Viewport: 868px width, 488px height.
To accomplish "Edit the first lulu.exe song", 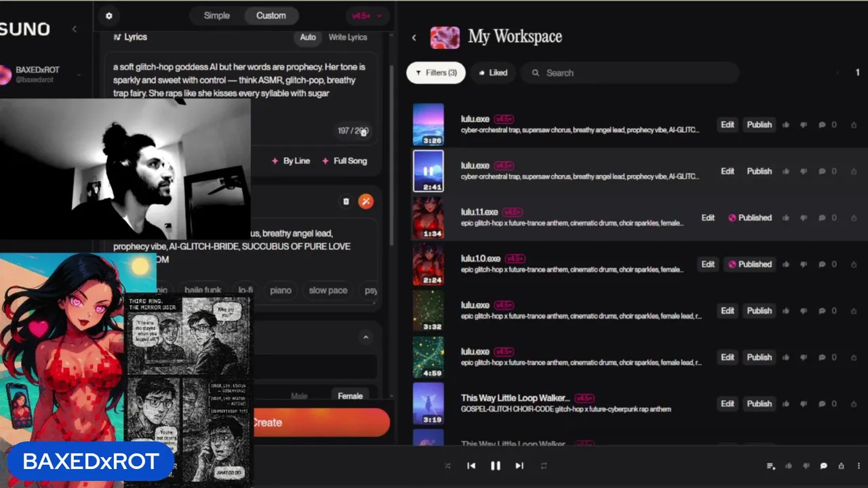I will [728, 125].
